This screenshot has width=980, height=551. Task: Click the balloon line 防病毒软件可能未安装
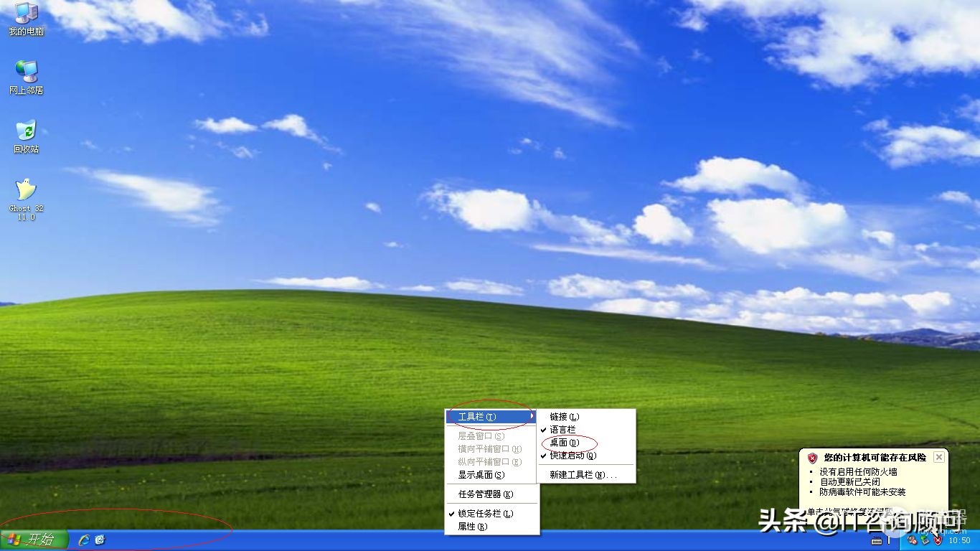(862, 492)
